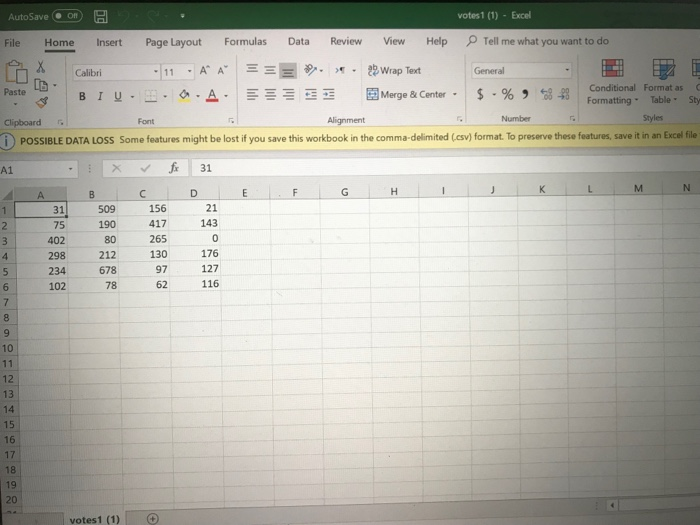Click the Paste clipboard icon
Viewport: 700px width, 525px height.
[16, 73]
